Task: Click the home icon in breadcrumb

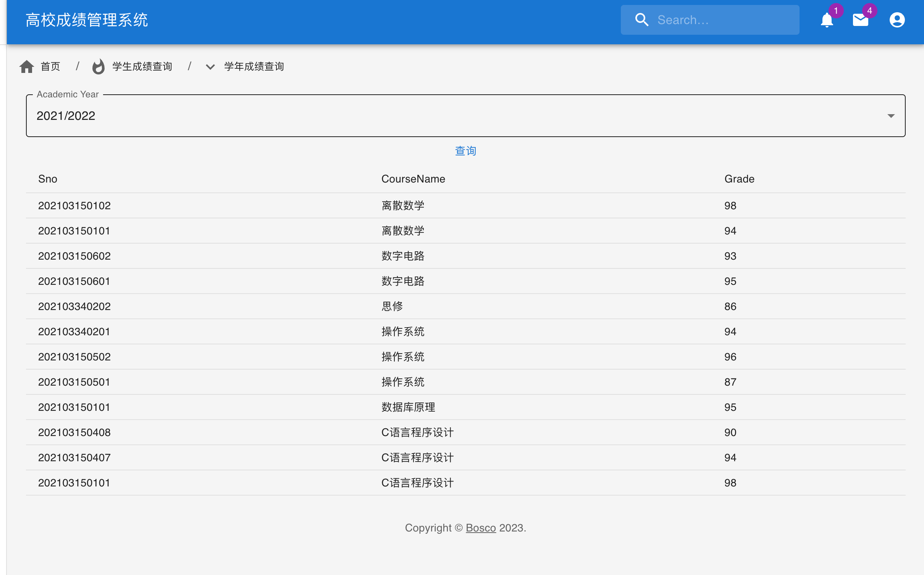Action: (27, 66)
